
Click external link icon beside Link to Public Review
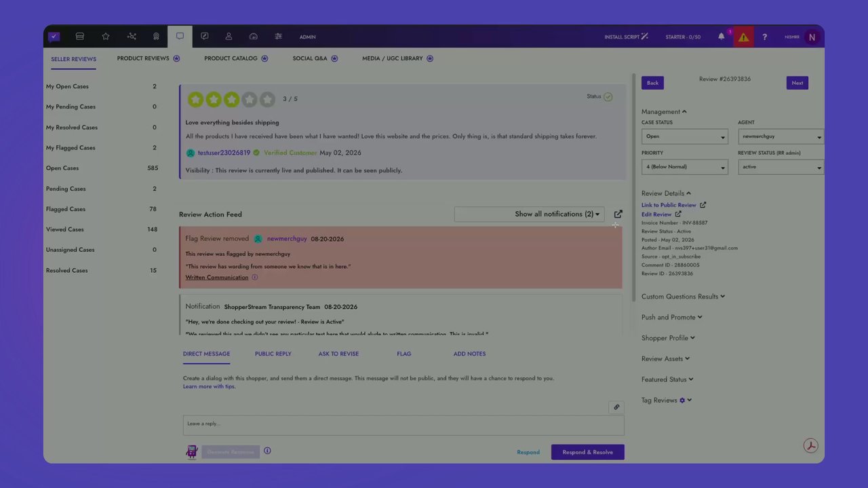click(x=703, y=205)
